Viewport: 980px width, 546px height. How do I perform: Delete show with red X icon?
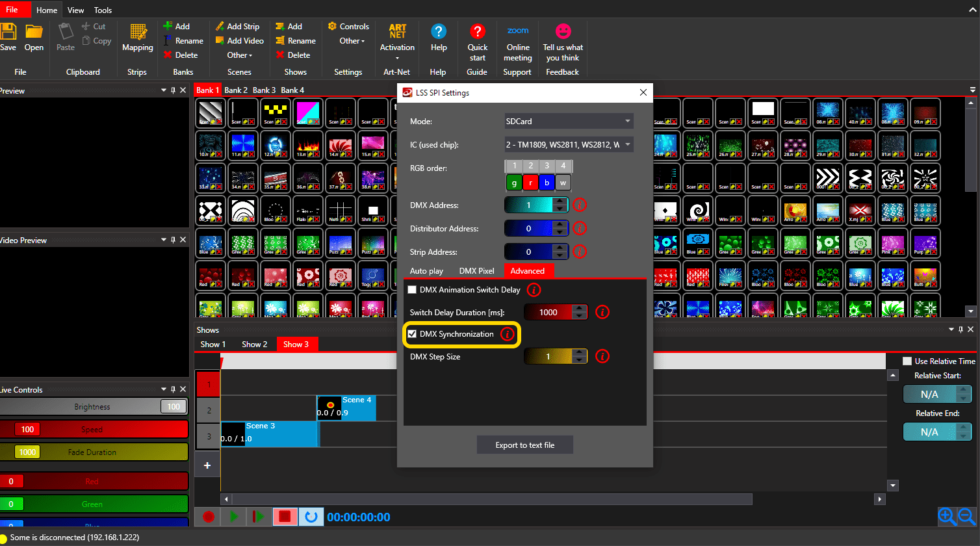(x=293, y=55)
